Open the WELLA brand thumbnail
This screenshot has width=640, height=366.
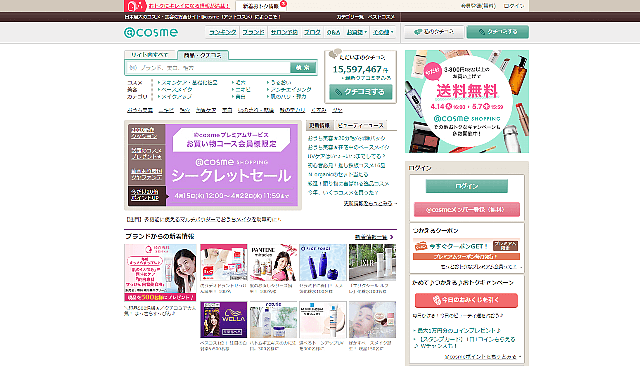(224, 319)
